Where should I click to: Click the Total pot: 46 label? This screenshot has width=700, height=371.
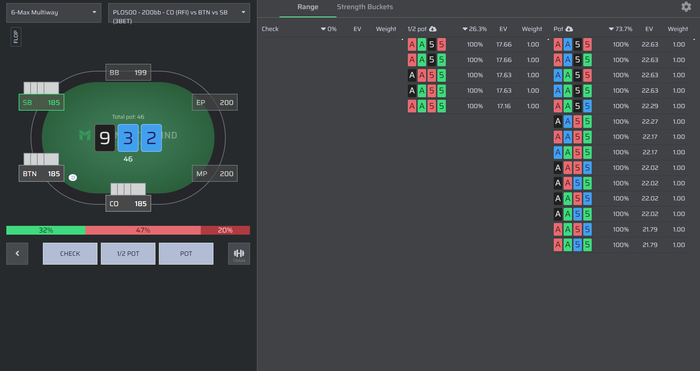point(128,117)
